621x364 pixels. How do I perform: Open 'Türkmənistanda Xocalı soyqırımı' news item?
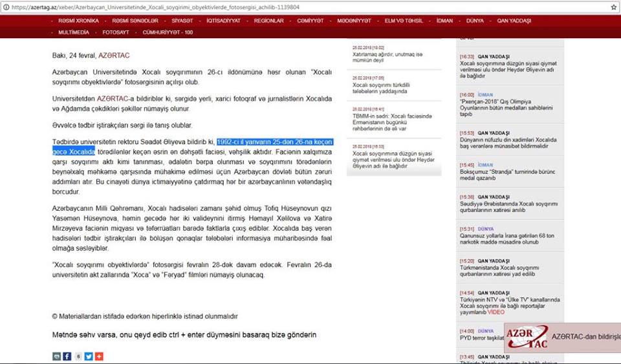pyautogui.click(x=499, y=271)
